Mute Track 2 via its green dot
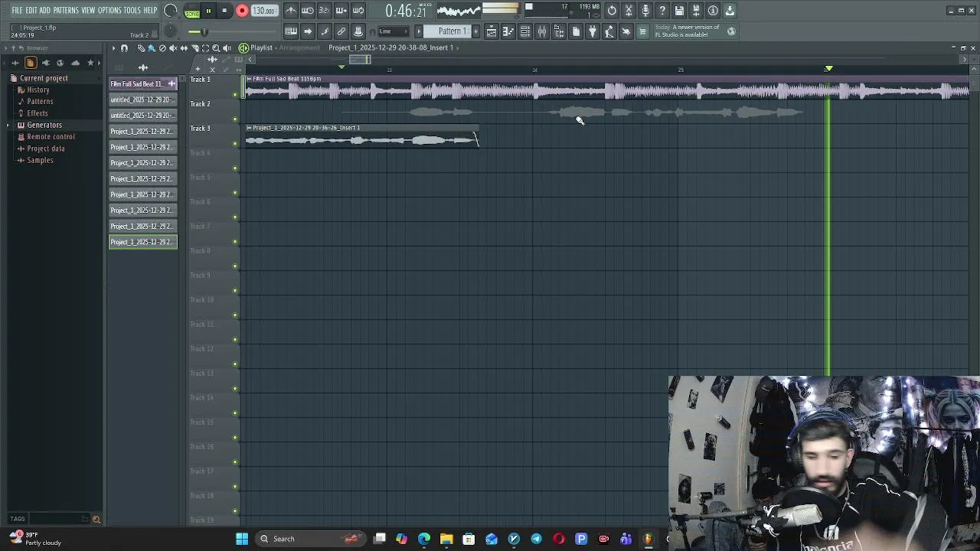This screenshot has width=980, height=551. [235, 119]
